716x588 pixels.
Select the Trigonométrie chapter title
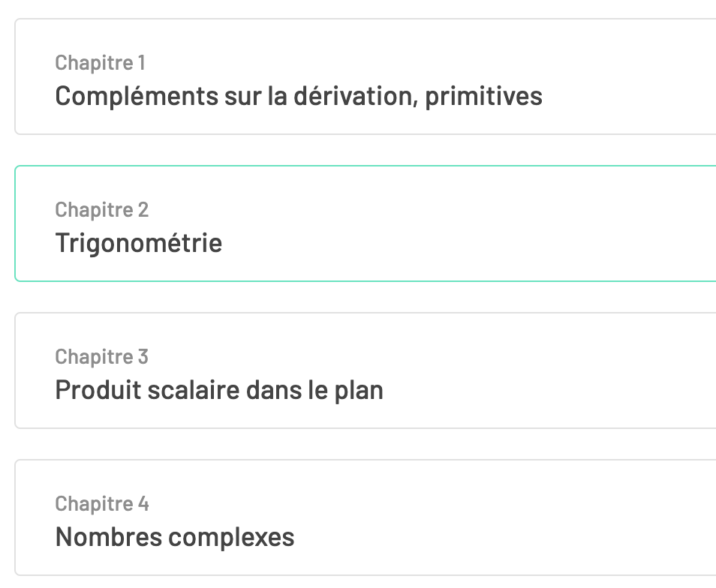(x=139, y=243)
